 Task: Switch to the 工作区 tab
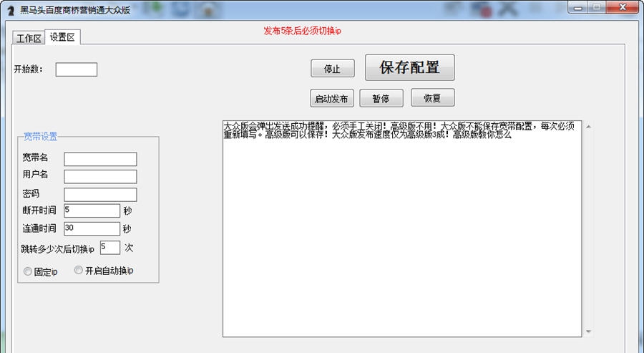(x=29, y=38)
